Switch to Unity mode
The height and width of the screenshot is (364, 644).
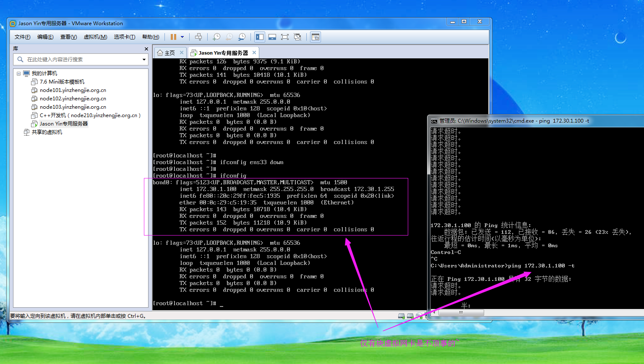[x=297, y=37]
